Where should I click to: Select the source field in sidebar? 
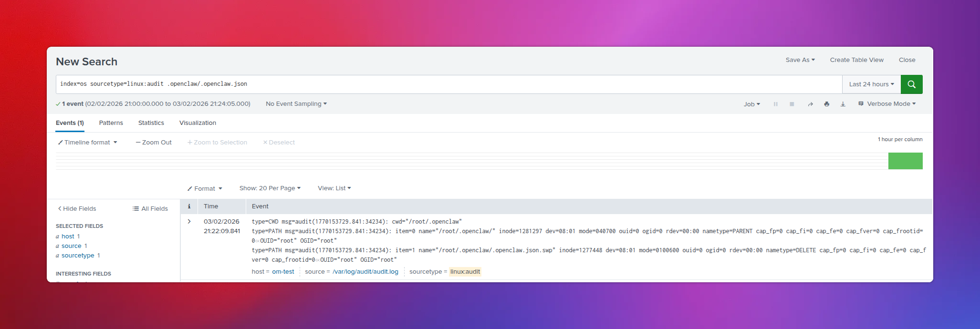[x=72, y=246]
